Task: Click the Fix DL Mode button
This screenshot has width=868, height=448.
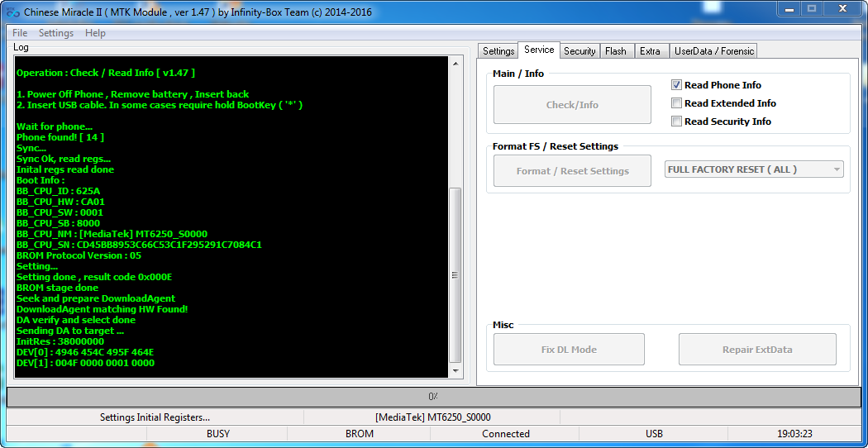Action: point(569,350)
